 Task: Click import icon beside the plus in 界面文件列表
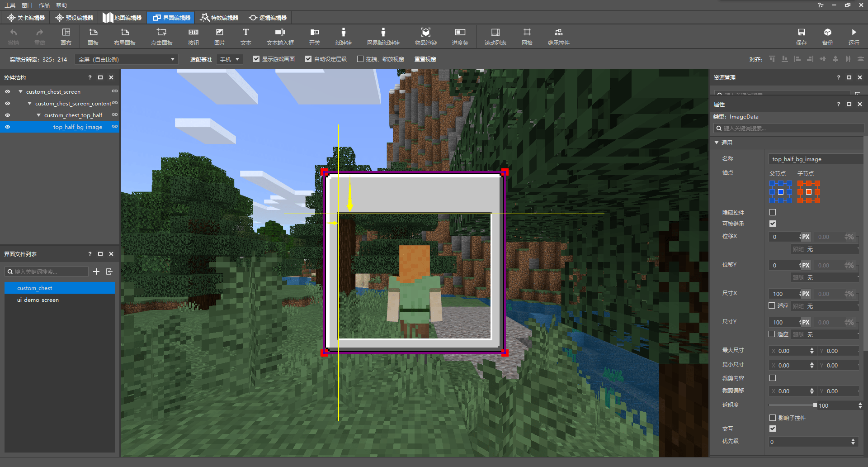109,272
